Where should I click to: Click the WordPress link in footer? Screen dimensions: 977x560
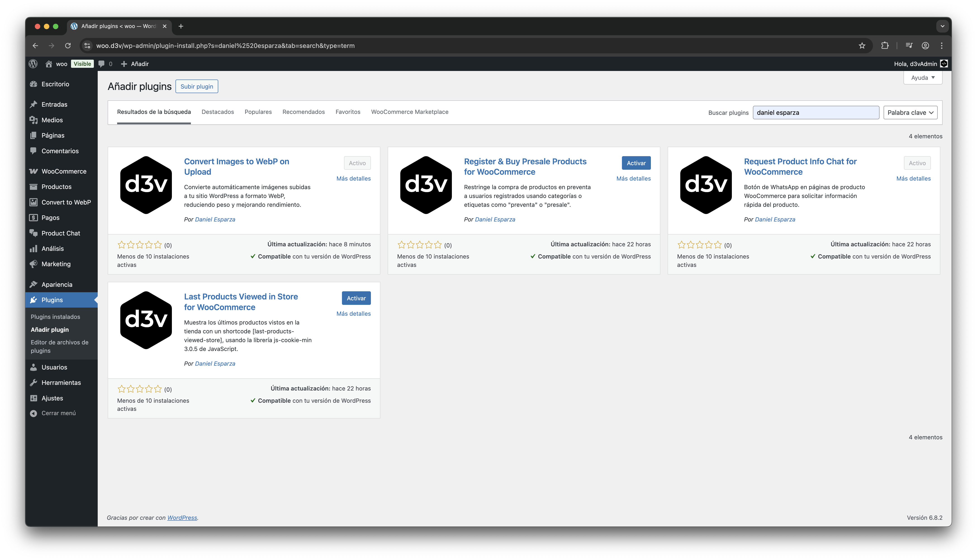tap(182, 518)
